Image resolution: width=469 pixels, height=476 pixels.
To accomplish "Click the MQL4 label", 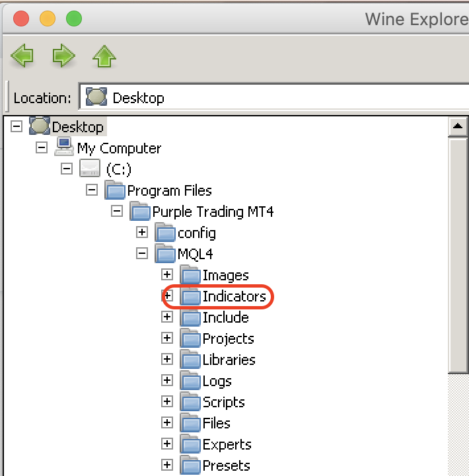I will tap(195, 254).
